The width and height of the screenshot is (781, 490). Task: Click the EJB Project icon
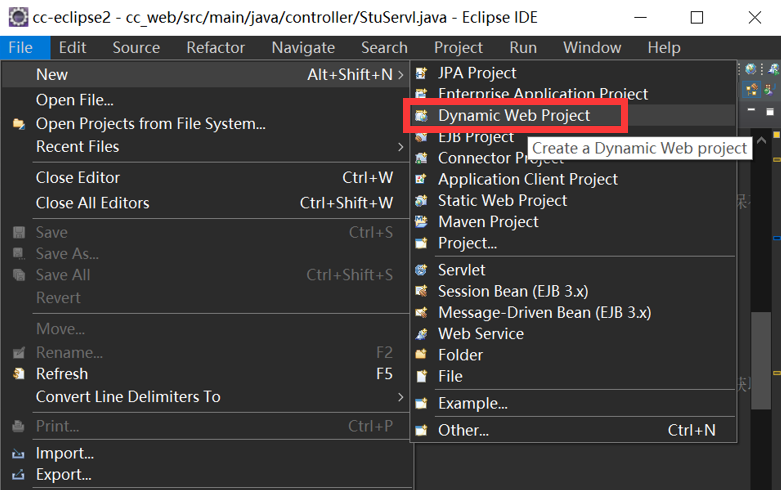[422, 137]
